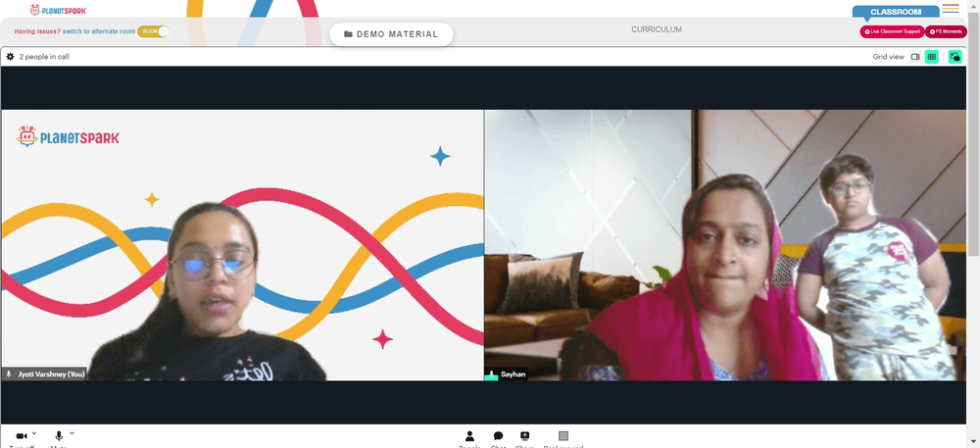Click '2 people in call' text
The width and height of the screenshot is (980, 448).
[44, 56]
